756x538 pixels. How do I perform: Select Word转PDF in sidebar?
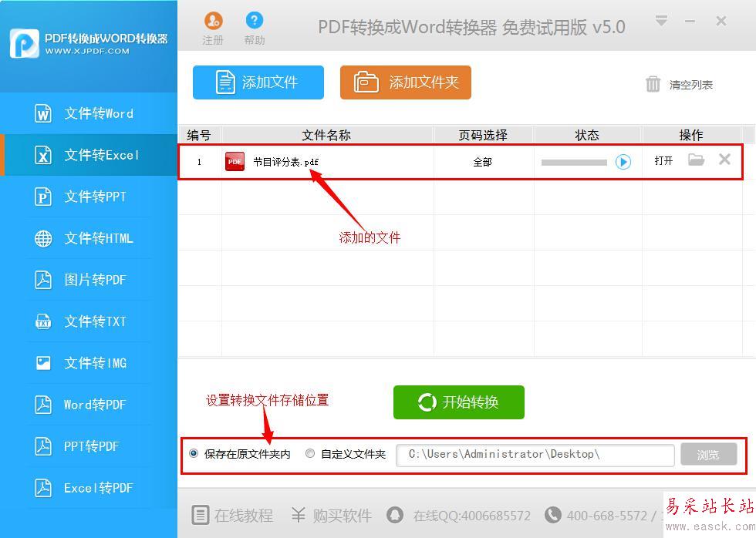(x=89, y=405)
